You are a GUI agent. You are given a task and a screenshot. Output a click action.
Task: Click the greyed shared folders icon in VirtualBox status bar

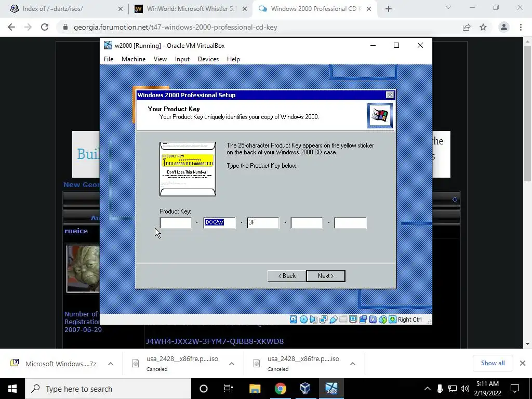pos(343,320)
